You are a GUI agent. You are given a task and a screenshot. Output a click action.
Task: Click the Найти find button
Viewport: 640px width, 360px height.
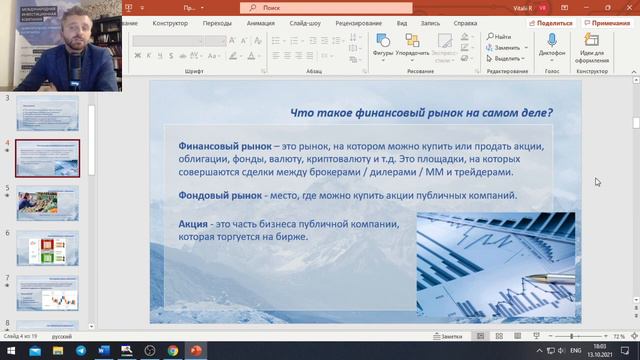pyautogui.click(x=499, y=37)
